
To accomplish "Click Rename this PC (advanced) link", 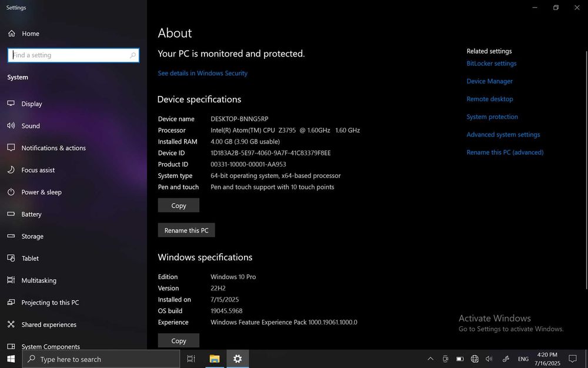I will tap(505, 152).
